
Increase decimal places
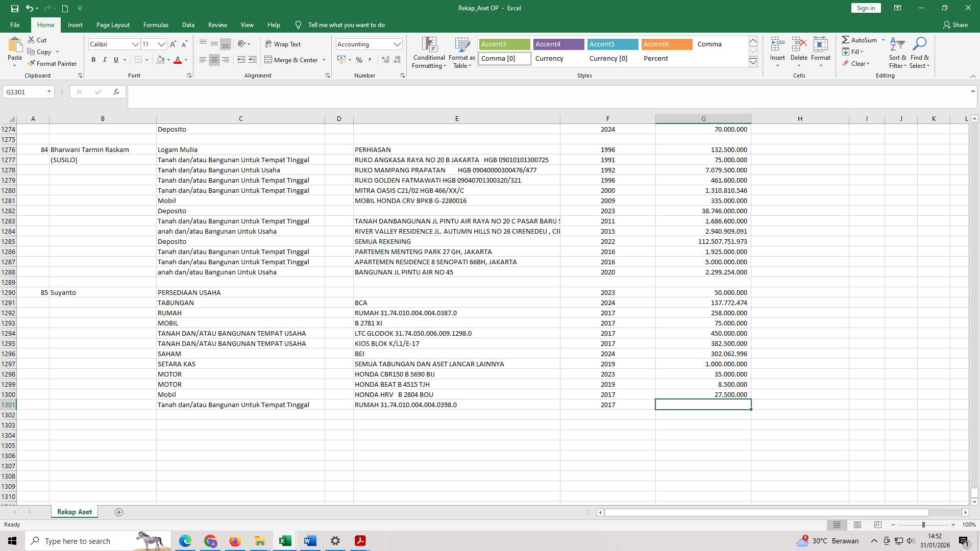tap(384, 60)
